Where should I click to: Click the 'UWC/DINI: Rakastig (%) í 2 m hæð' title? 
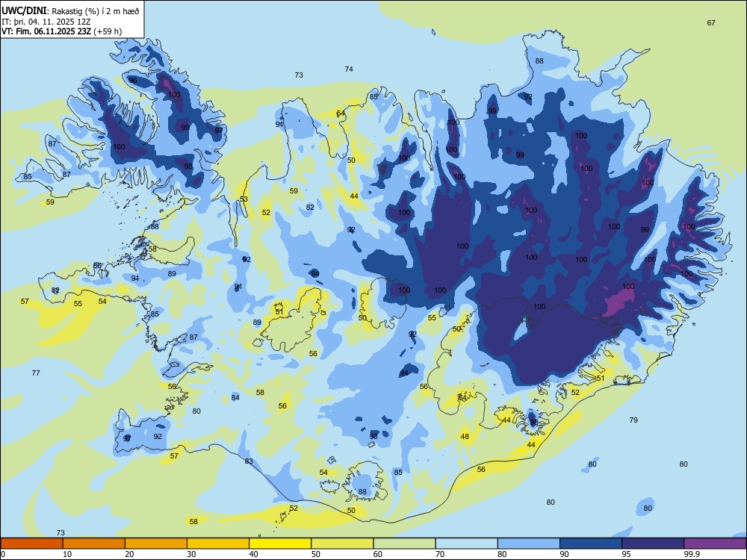point(70,11)
